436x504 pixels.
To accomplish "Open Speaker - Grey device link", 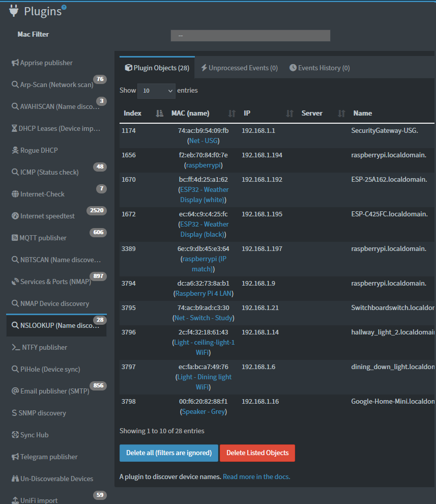I will (x=204, y=411).
